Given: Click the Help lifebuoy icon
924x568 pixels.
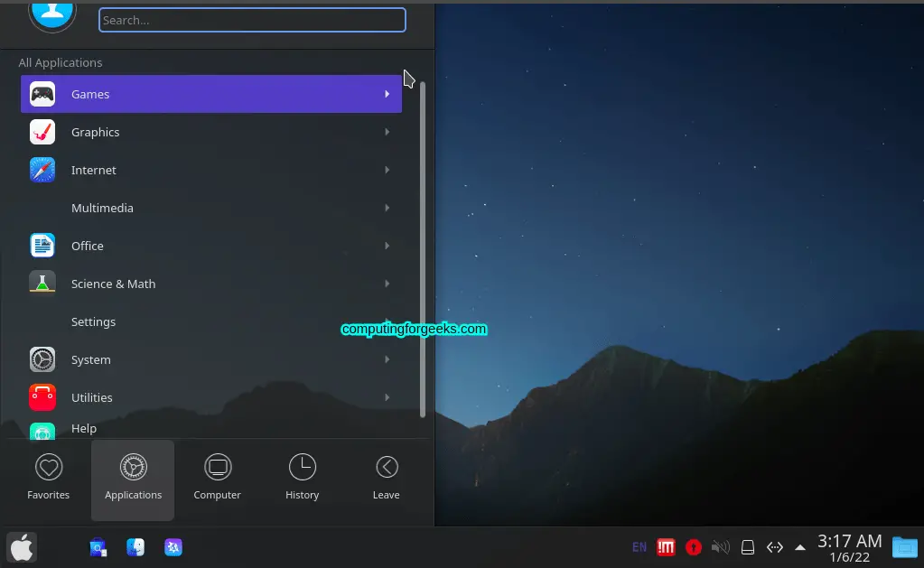Looking at the screenshot, I should click(x=42, y=432).
